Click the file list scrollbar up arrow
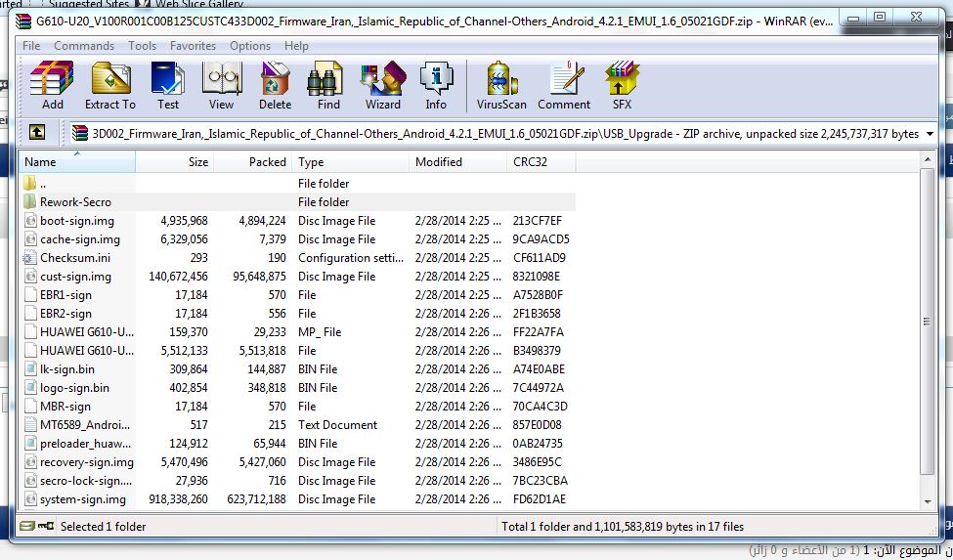 tap(927, 159)
